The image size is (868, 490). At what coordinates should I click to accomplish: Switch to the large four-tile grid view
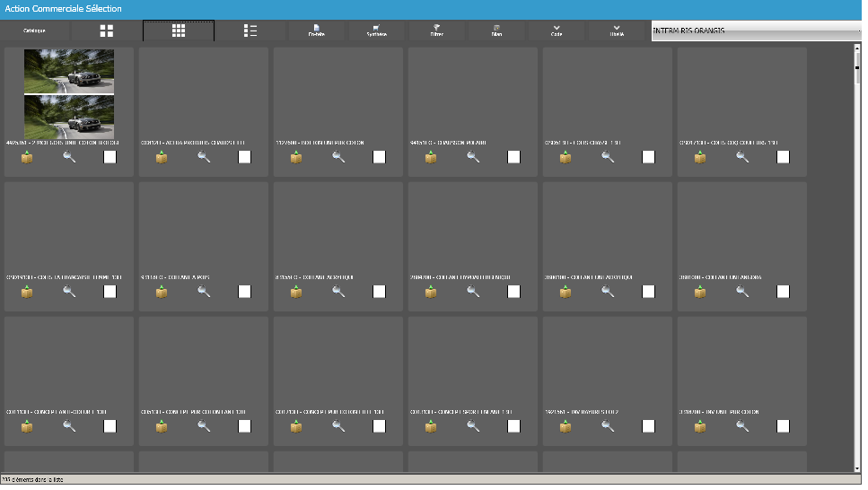[x=106, y=31]
